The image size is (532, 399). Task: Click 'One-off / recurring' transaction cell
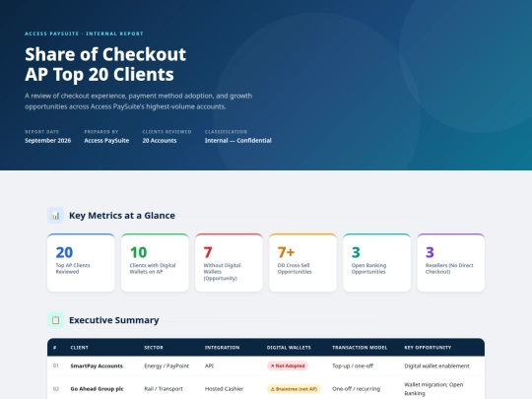(x=357, y=389)
